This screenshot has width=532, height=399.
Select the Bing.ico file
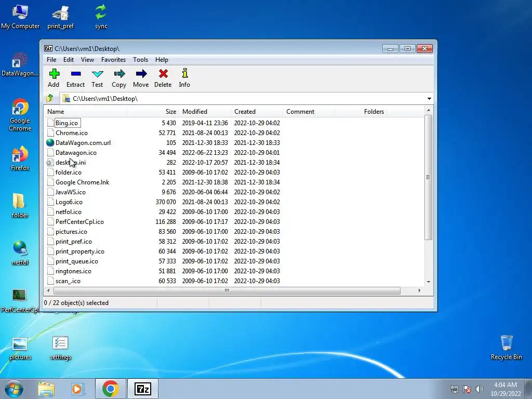point(66,123)
